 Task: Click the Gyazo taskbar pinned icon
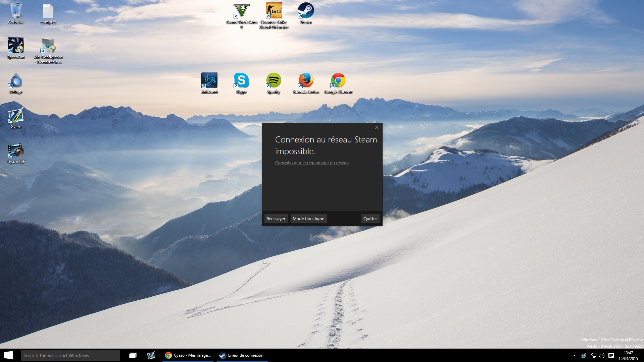pyautogui.click(x=151, y=355)
